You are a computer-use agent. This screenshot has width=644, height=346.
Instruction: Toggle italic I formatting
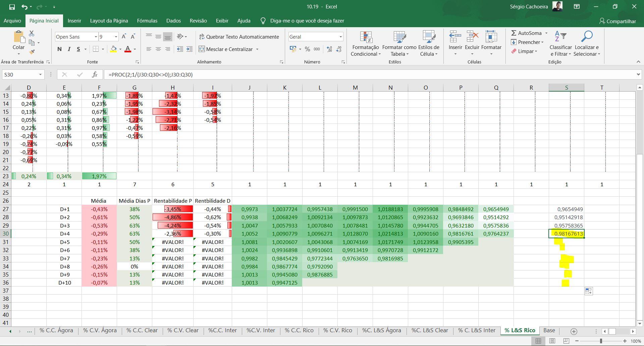(x=69, y=49)
